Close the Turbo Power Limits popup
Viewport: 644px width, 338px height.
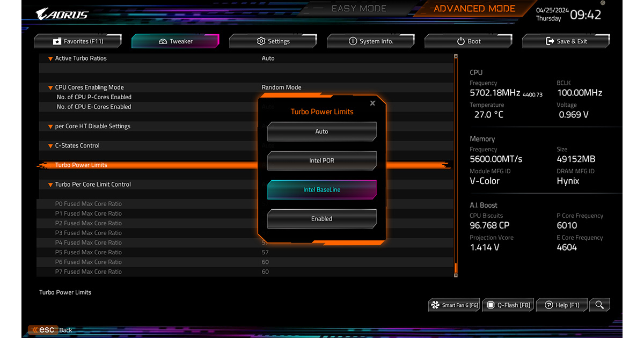tap(372, 103)
